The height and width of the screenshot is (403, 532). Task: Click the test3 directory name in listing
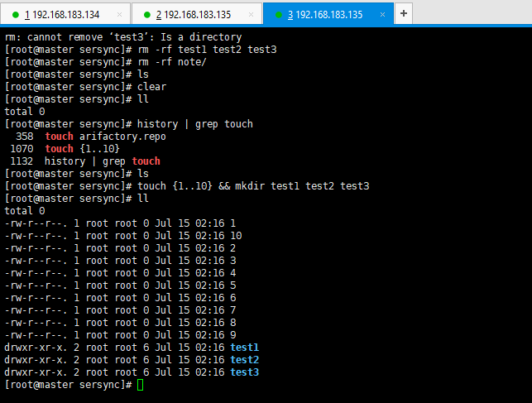coord(245,372)
